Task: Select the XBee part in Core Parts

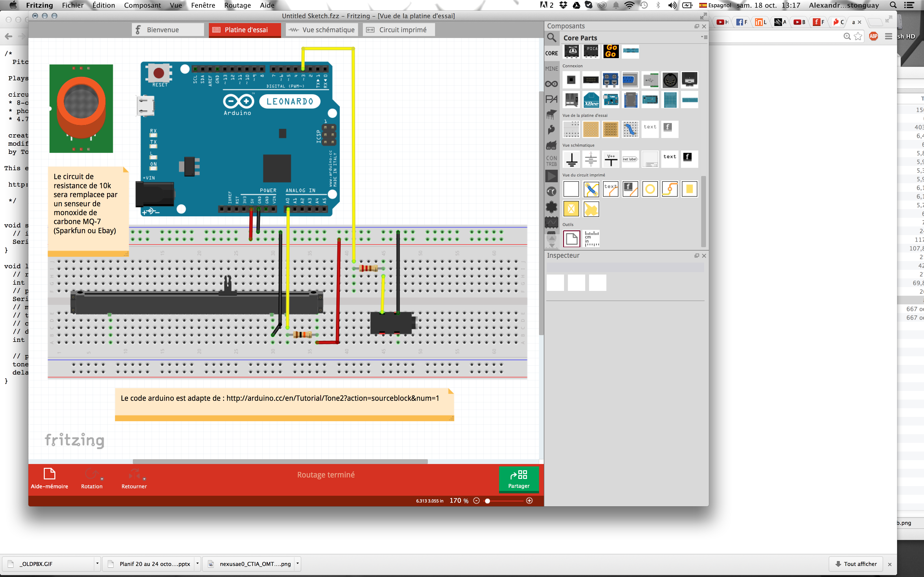Action: (x=591, y=100)
